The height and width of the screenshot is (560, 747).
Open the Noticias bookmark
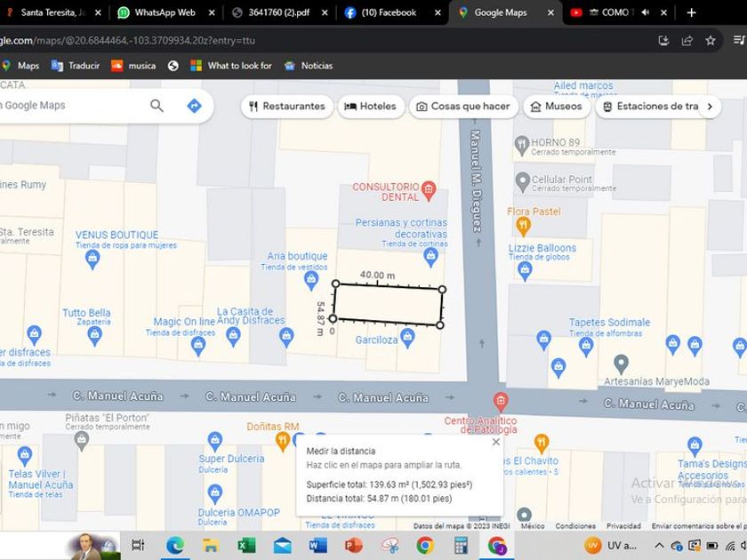pos(309,66)
